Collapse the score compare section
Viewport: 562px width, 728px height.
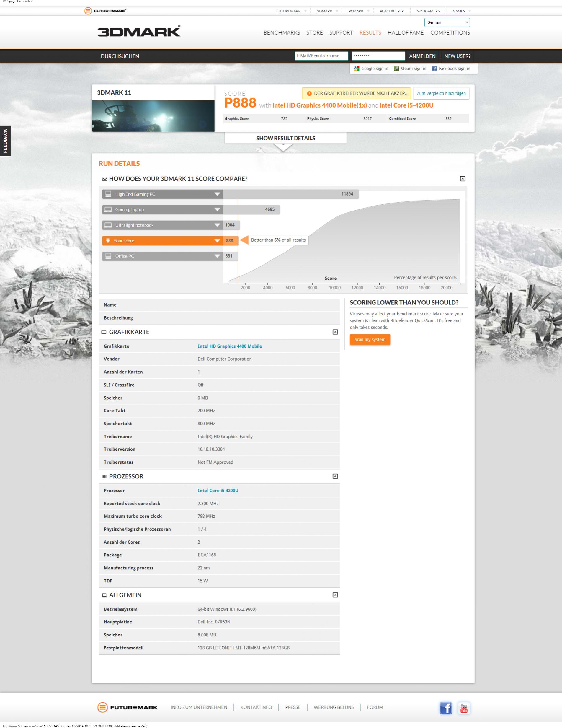463,179
